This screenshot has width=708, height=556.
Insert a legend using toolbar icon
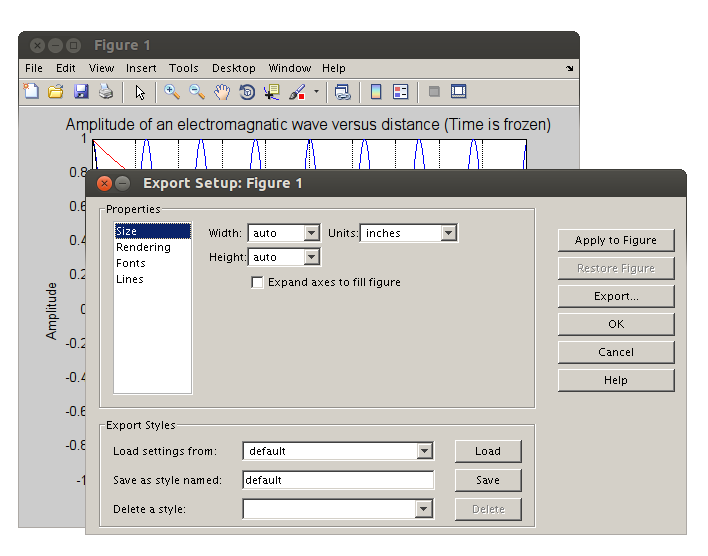tap(401, 92)
